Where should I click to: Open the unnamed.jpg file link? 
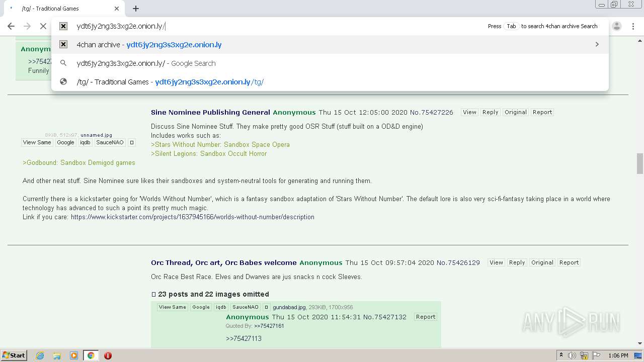[x=96, y=135]
